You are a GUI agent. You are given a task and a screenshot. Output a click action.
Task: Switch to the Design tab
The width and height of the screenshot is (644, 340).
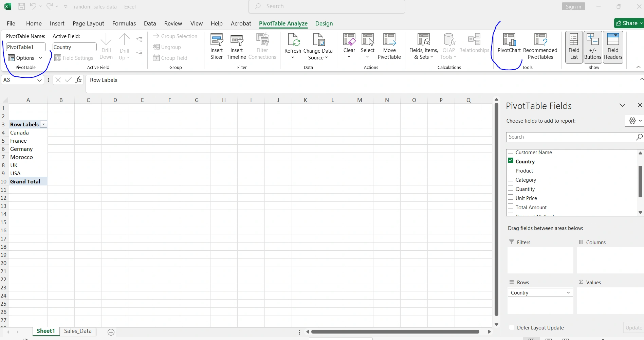324,23
